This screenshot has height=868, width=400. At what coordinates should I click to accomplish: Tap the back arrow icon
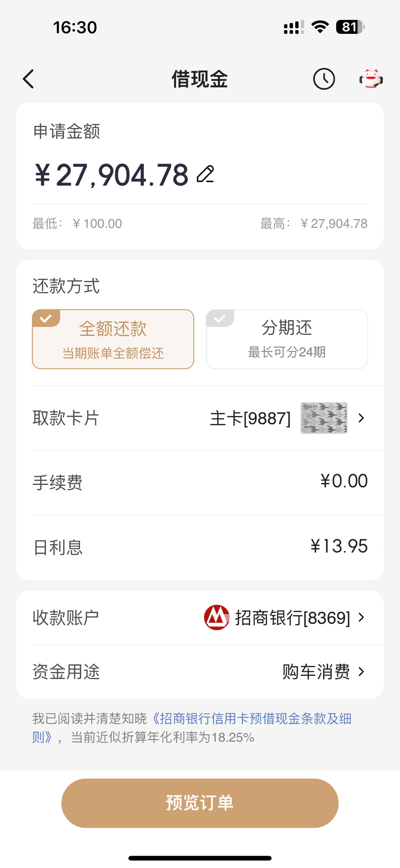(28, 79)
